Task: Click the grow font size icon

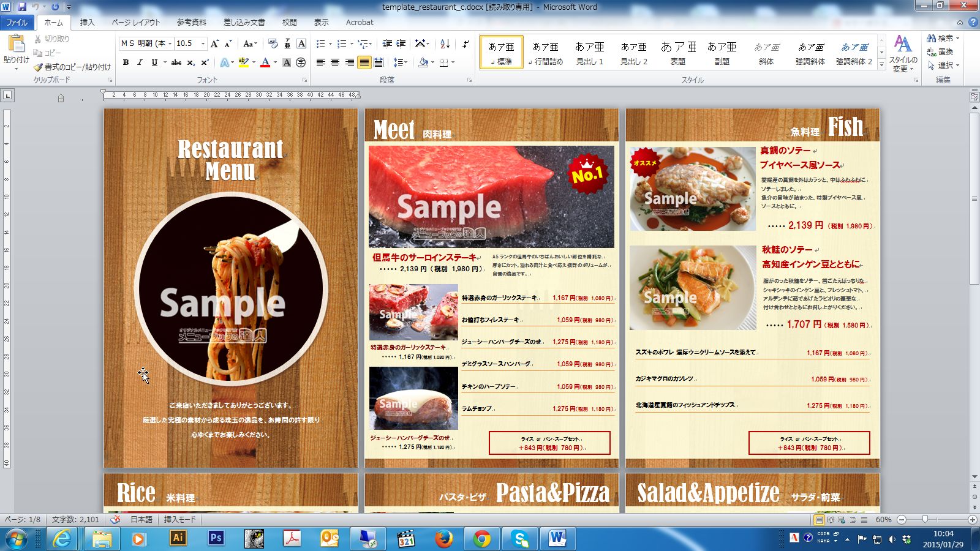Action: 214,44
